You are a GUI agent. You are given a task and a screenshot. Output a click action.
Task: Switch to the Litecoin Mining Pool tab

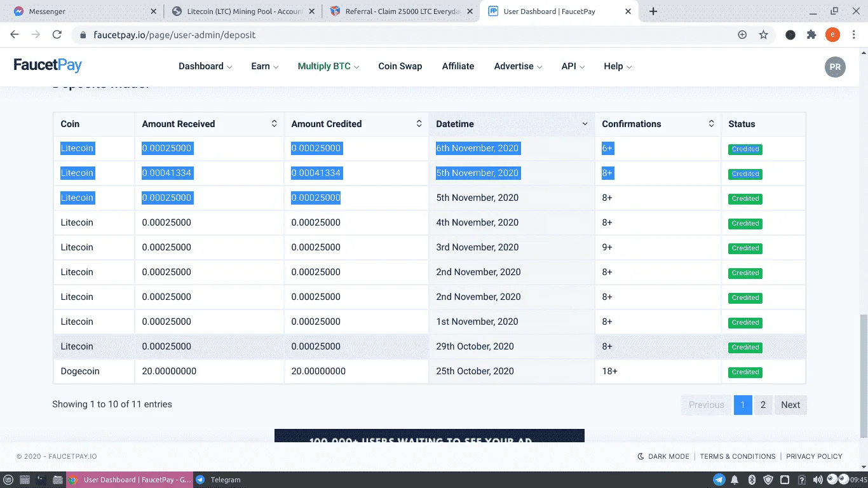click(243, 11)
